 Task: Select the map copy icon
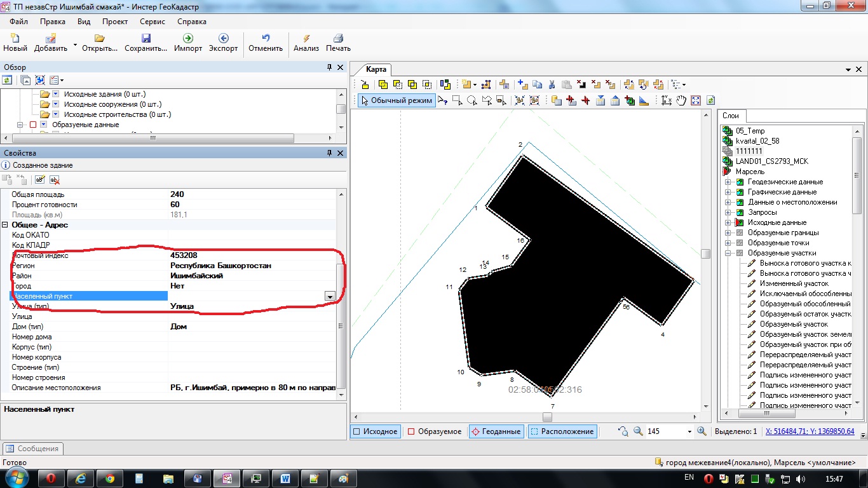coord(537,85)
